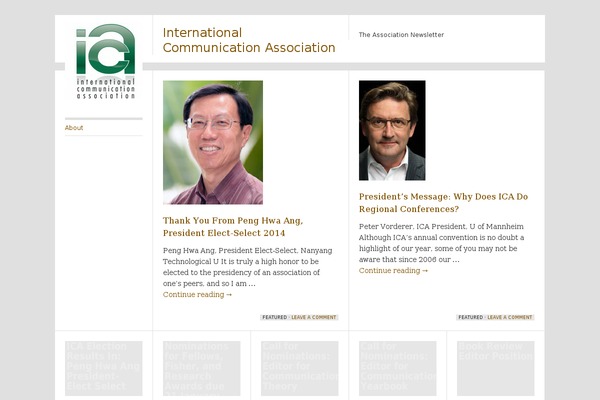The height and width of the screenshot is (400, 600).
Task: Open 'Thank You From Peng Hwa Ang' article title
Action: pos(233,227)
